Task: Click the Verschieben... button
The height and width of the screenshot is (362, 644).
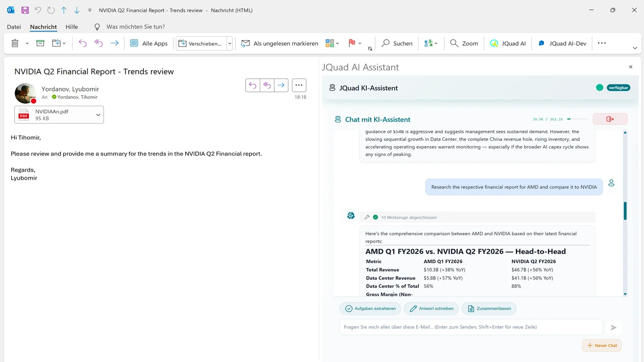Action: [201, 43]
